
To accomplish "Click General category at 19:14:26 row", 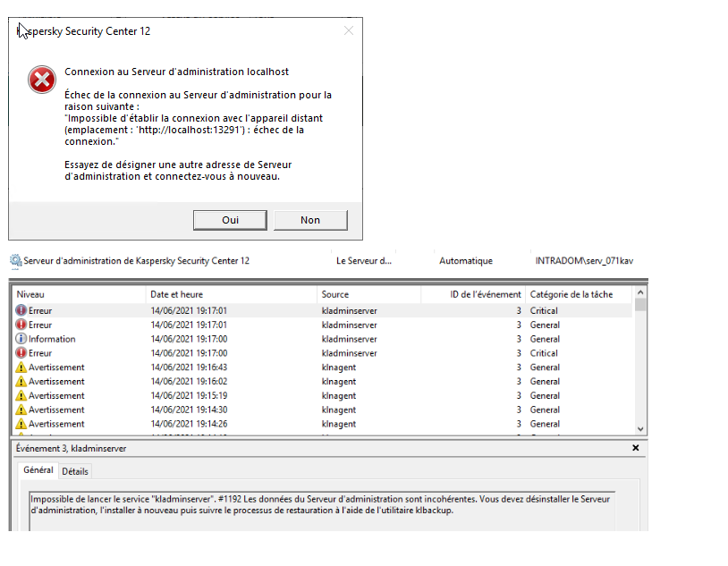I will tap(545, 424).
